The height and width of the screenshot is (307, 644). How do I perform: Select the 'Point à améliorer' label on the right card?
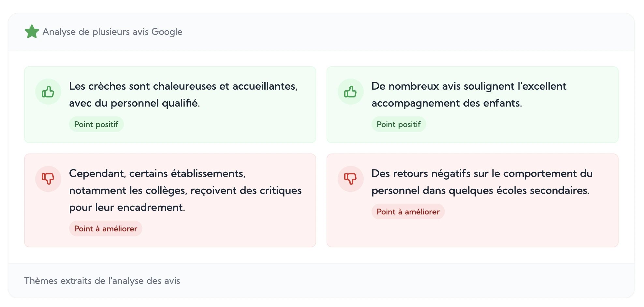[x=408, y=212]
